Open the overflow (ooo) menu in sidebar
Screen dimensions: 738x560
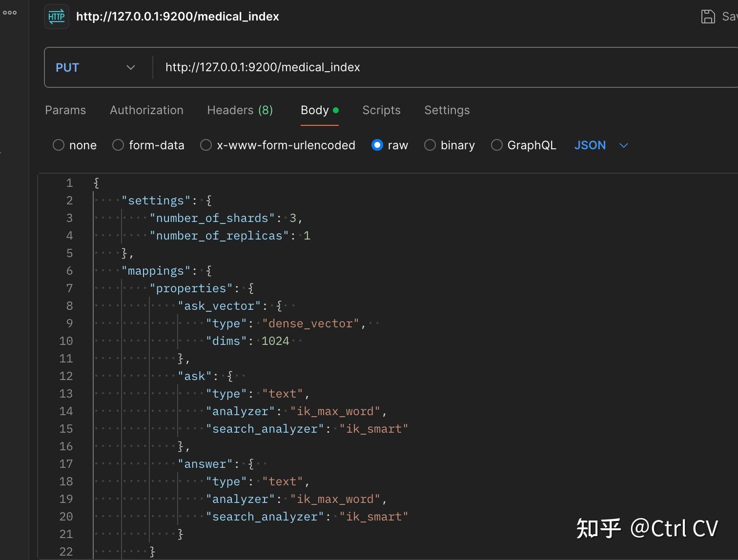click(x=10, y=13)
